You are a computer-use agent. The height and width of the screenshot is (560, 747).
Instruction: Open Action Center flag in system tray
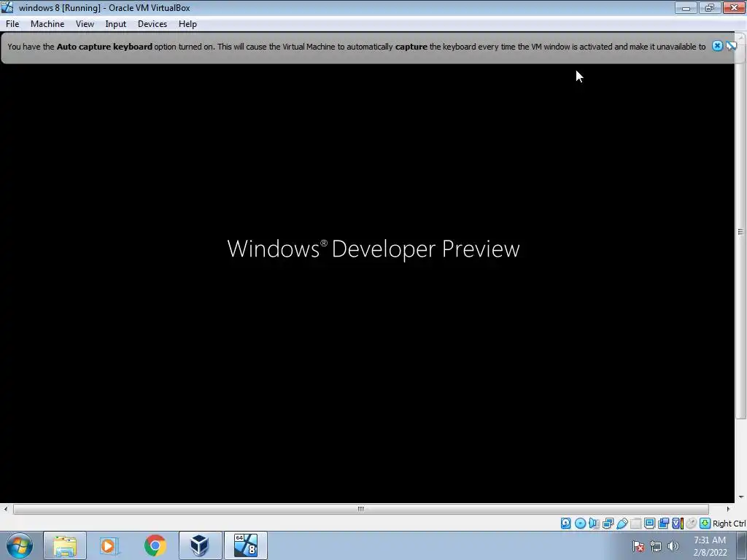(638, 546)
